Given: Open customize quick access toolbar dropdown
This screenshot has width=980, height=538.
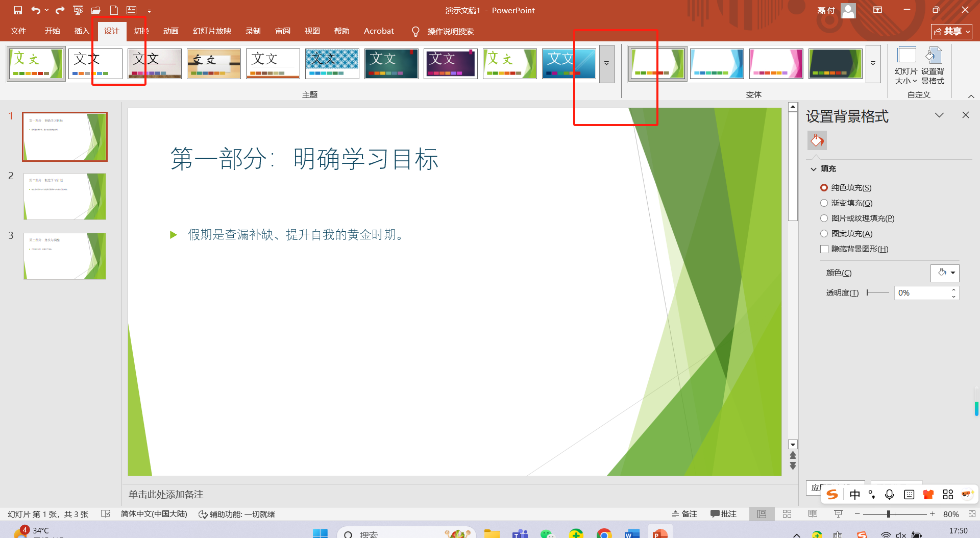Looking at the screenshot, I should [149, 11].
